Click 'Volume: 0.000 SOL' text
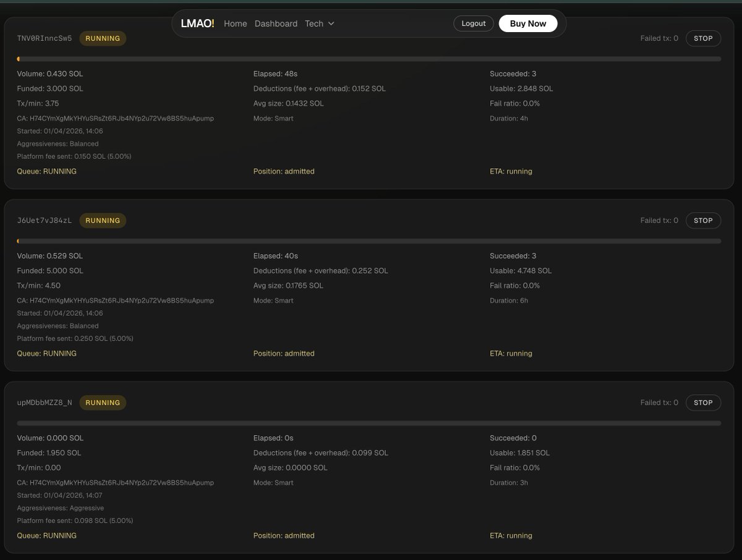This screenshot has width=742, height=560. (x=50, y=438)
